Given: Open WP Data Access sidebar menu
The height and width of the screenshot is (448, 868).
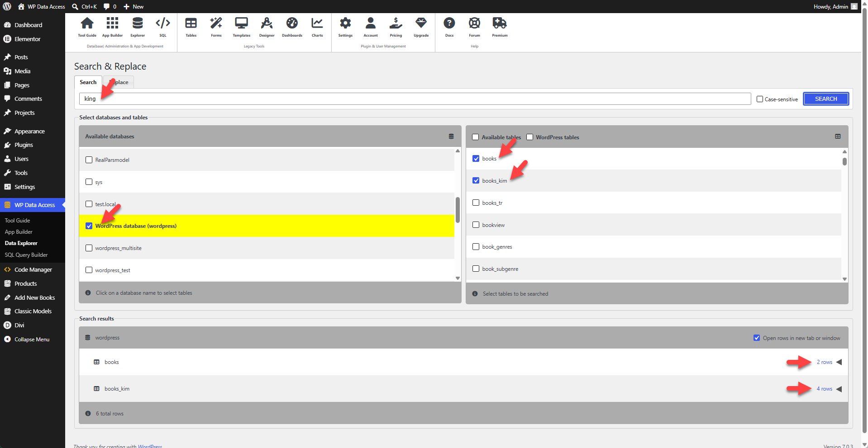Looking at the screenshot, I should point(33,205).
